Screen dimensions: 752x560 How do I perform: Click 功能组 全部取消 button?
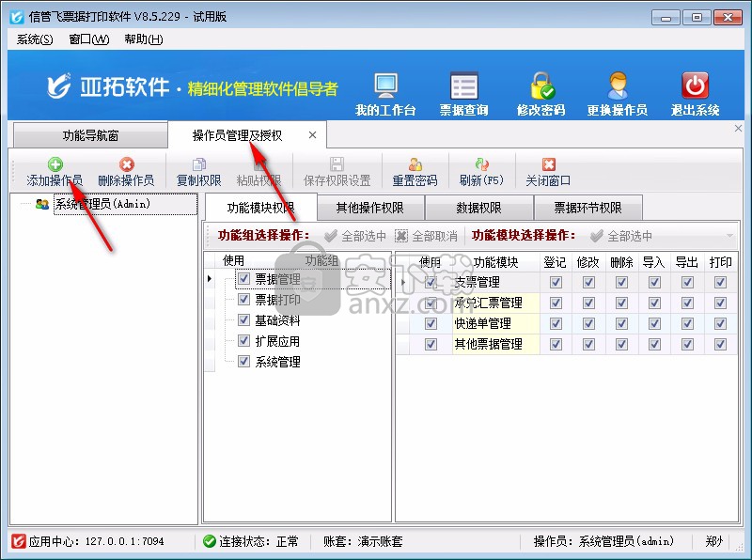pos(426,236)
